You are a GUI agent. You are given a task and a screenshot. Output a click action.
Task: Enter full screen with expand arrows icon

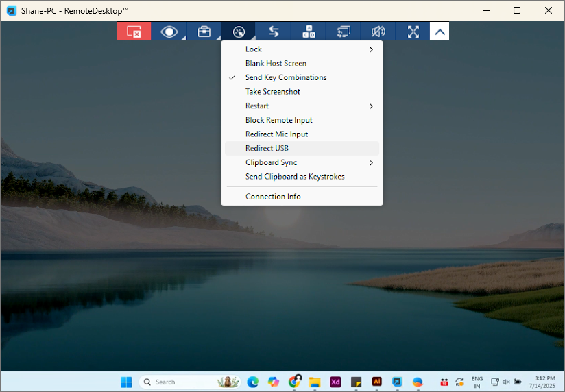click(x=413, y=32)
